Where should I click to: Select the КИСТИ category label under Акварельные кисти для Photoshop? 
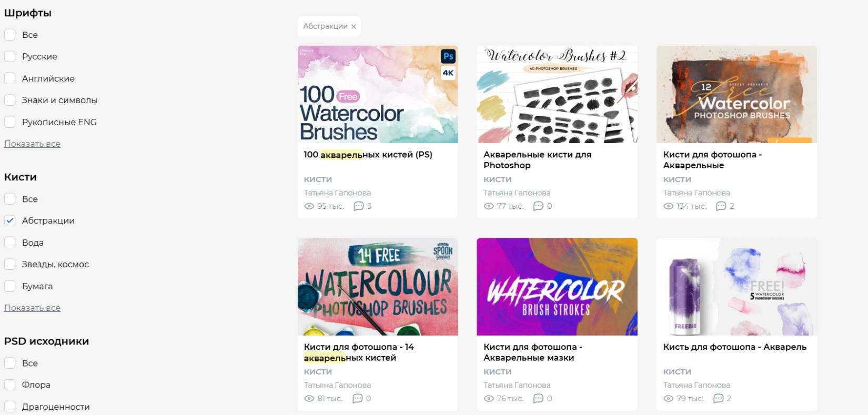pos(497,179)
